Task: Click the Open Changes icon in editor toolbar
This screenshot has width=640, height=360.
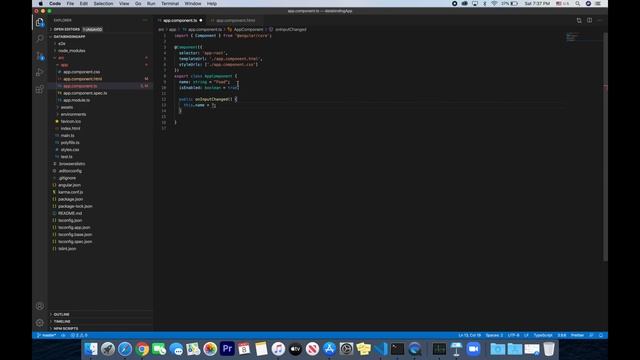Action: (x=579, y=20)
